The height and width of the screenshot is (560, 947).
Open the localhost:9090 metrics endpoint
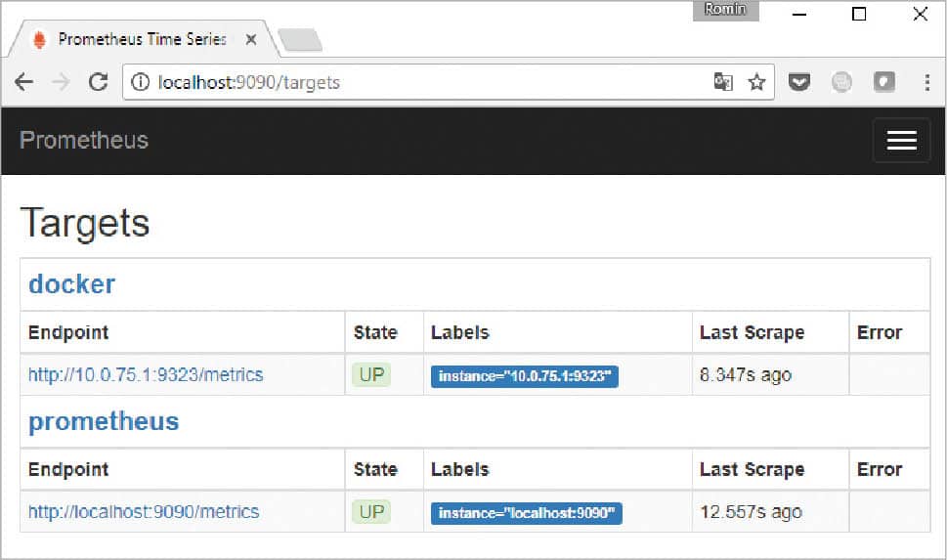click(x=144, y=511)
